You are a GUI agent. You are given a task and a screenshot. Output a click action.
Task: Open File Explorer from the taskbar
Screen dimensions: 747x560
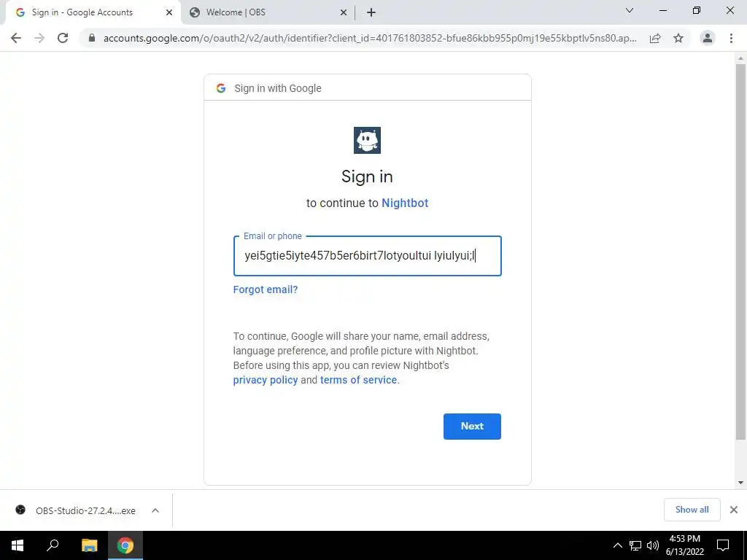point(89,545)
